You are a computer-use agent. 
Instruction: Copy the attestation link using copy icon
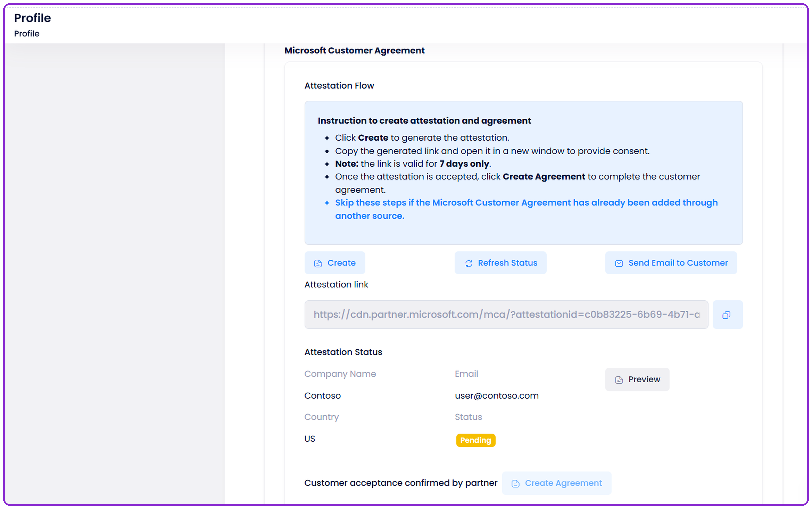(x=727, y=315)
